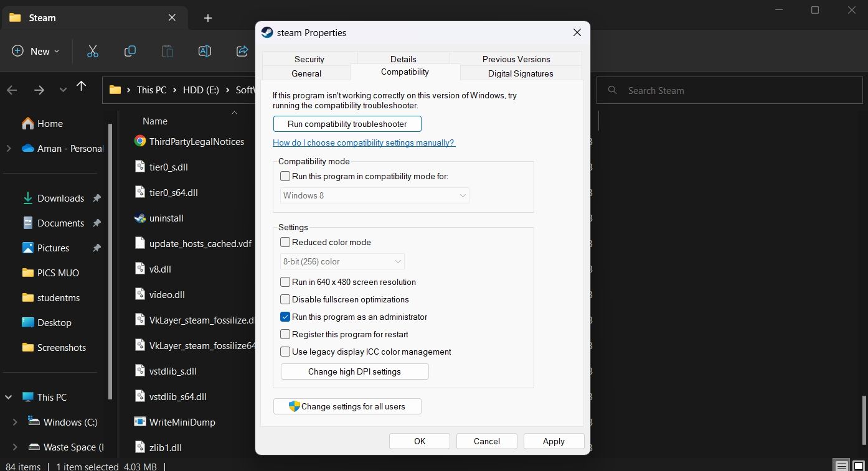Click the Cut scissors icon in Explorer toolbar
The width and height of the screenshot is (868, 471).
pos(93,51)
